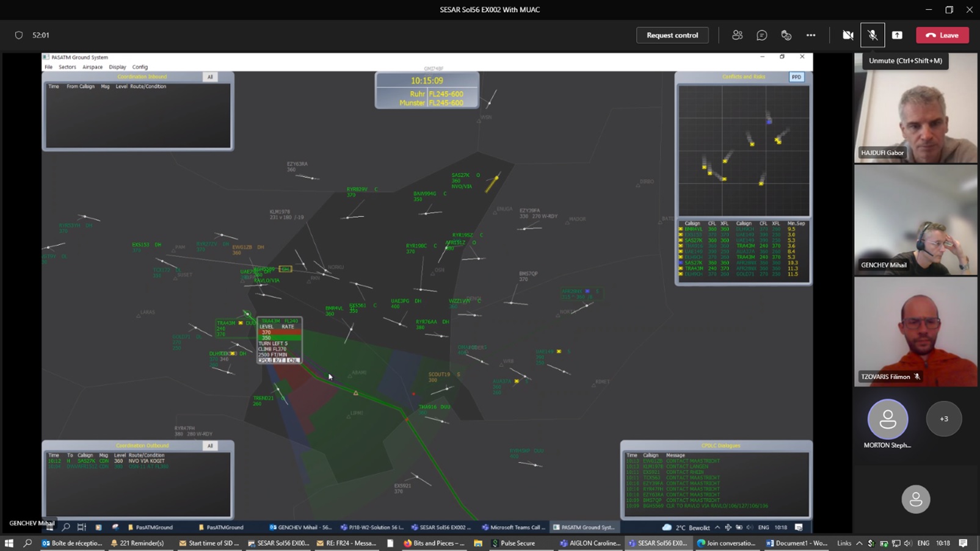Open the share content tray
Viewport: 980px width, 551px height.
point(897,35)
